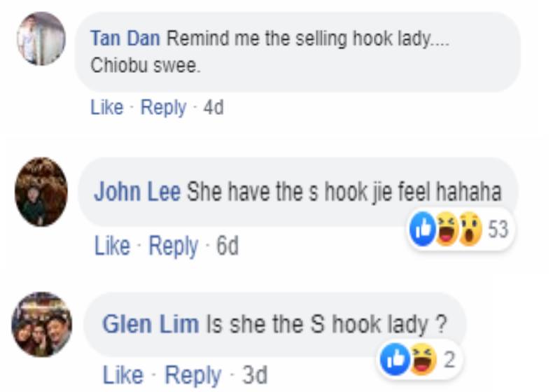This screenshot has width=560, height=392.
Task: Like Glen Lim's comment
Action: 123,375
